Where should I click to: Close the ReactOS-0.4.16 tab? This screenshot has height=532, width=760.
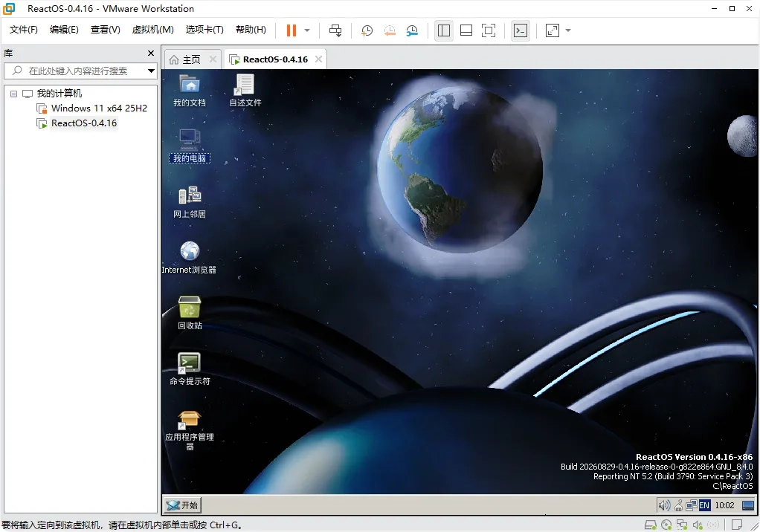tap(318, 59)
